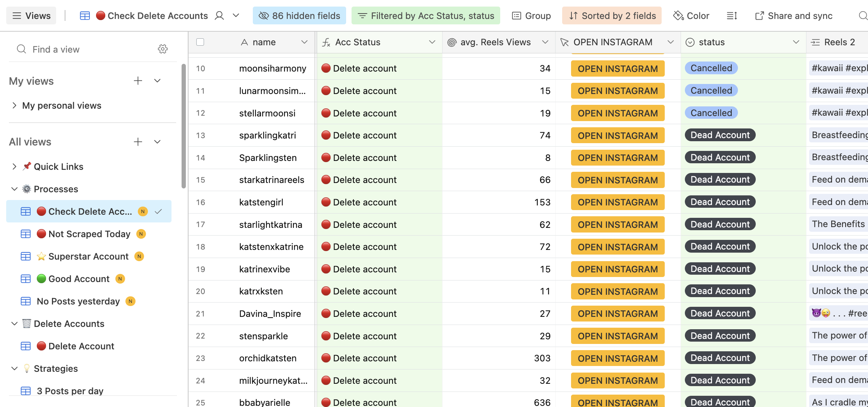Viewport: 868px width, 407px height.
Task: Click the search magnifier icon in toolbar
Action: click(863, 15)
